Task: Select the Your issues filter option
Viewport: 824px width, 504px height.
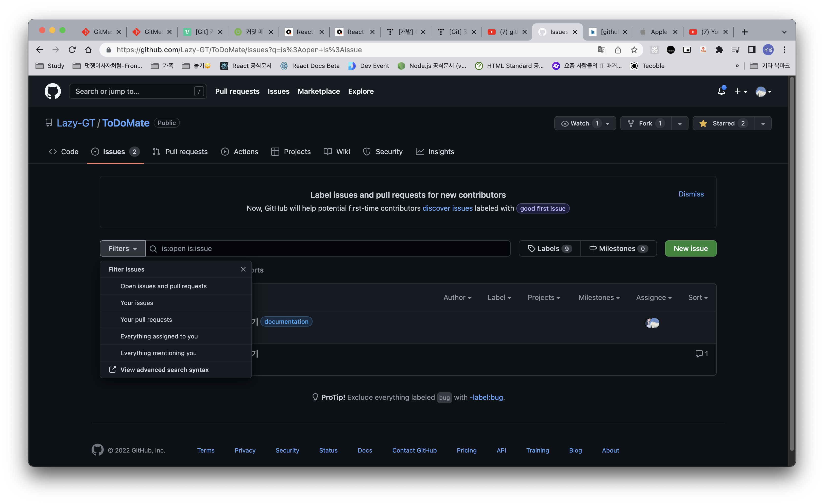Action: [136, 303]
